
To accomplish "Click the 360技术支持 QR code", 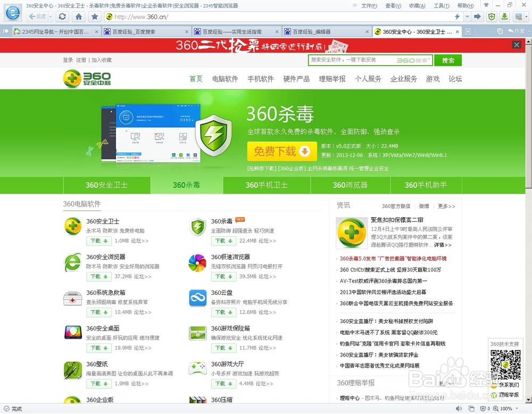I will click(505, 365).
